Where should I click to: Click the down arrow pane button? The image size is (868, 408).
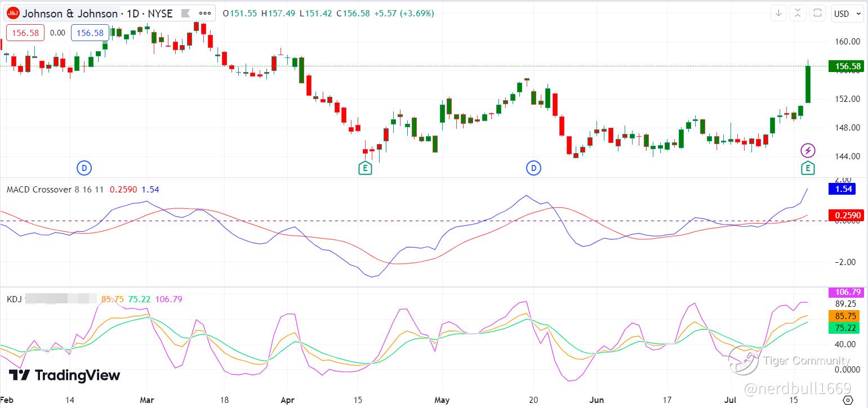tap(779, 13)
